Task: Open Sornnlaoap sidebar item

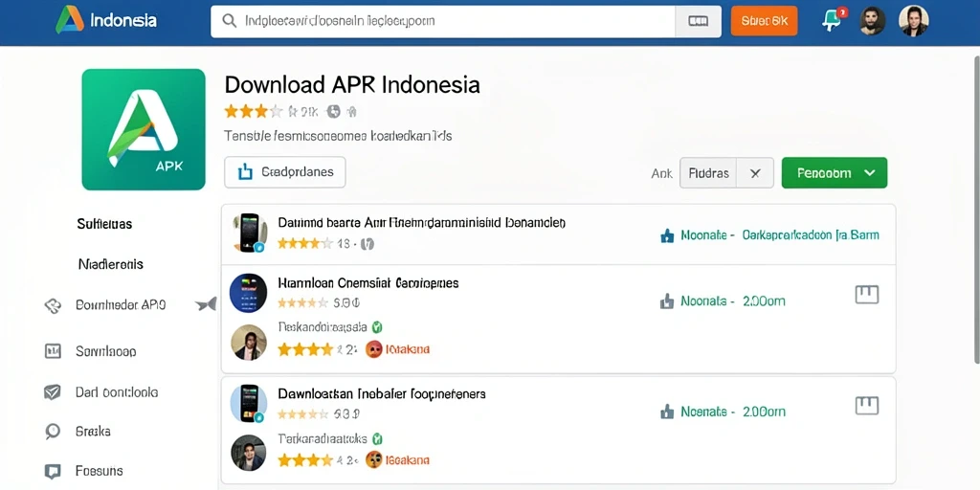Action: [105, 351]
